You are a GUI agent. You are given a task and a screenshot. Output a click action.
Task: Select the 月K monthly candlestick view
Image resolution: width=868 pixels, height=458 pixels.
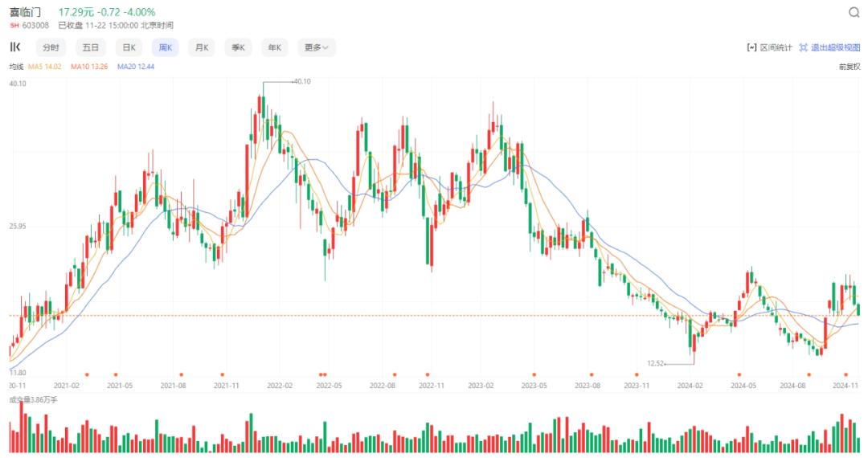coord(202,47)
